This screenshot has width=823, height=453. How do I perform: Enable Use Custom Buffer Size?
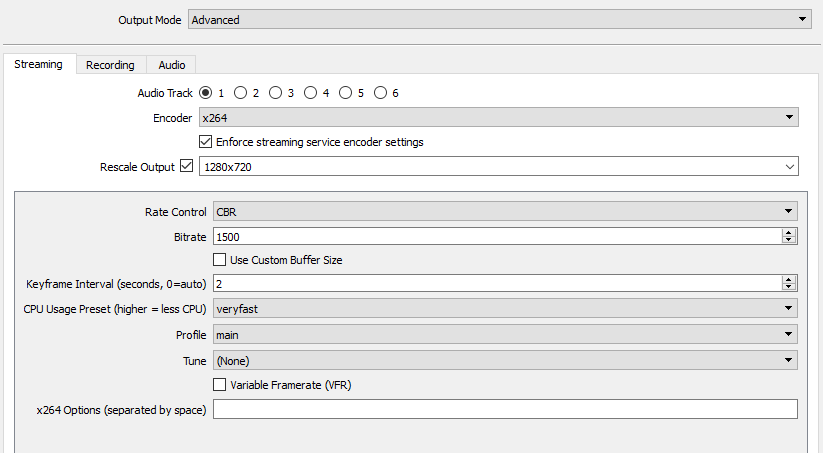220,260
